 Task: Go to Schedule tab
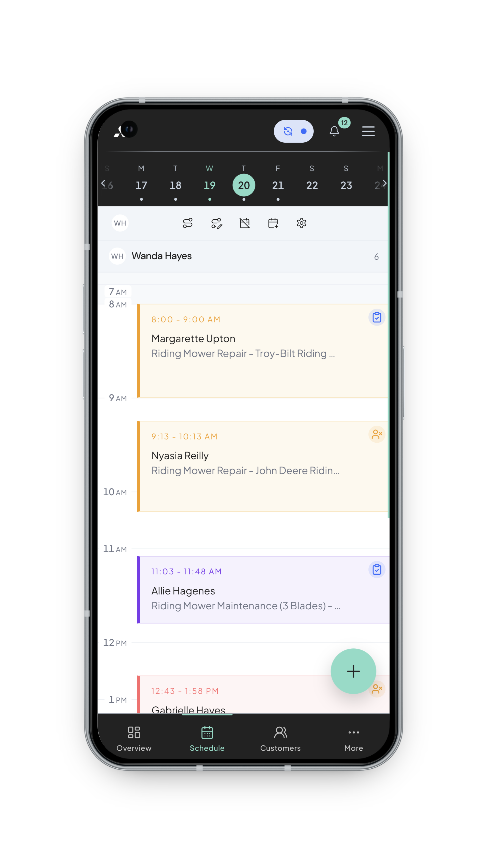(207, 739)
